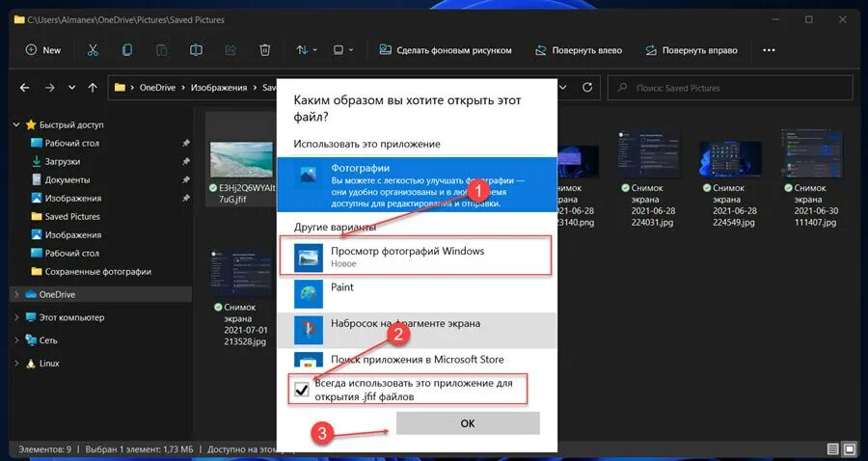Click OneDrive in the address breadcrumb

(x=157, y=88)
